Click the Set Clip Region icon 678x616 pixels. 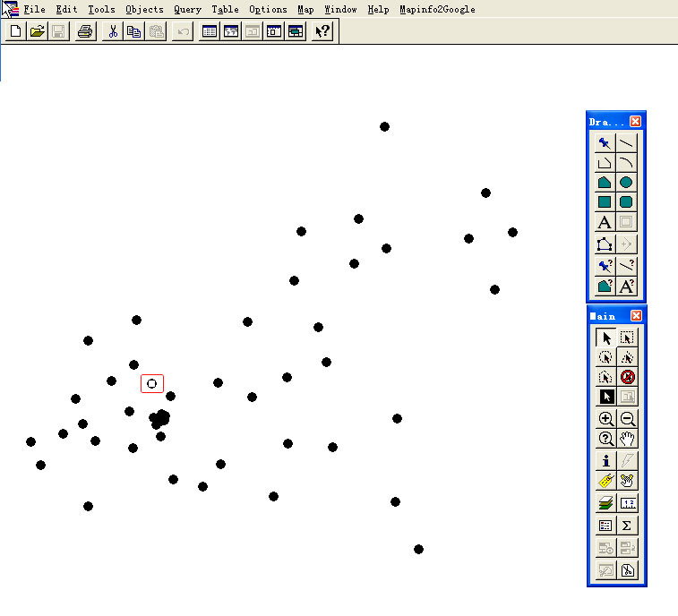[x=627, y=570]
